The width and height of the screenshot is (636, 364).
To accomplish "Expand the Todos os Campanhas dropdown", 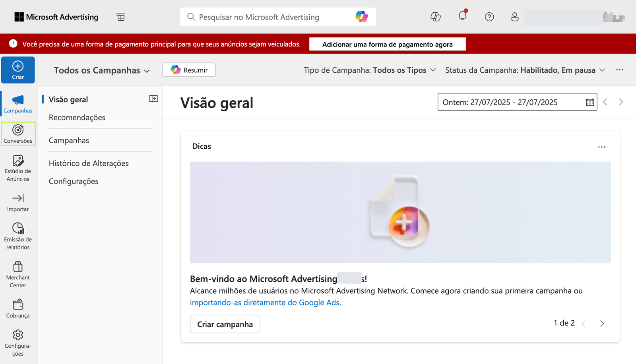I will coord(102,70).
